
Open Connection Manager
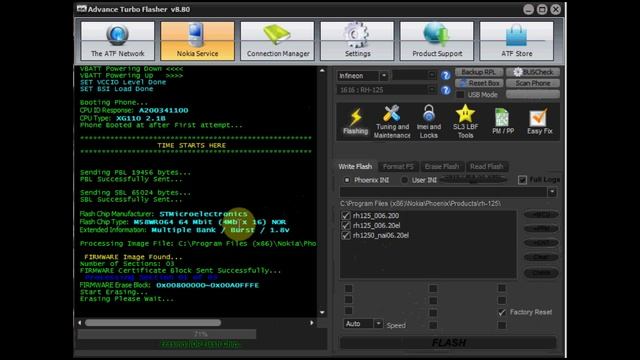tap(278, 41)
